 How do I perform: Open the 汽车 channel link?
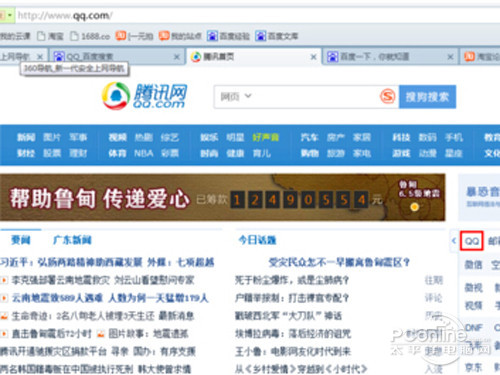pos(310,137)
